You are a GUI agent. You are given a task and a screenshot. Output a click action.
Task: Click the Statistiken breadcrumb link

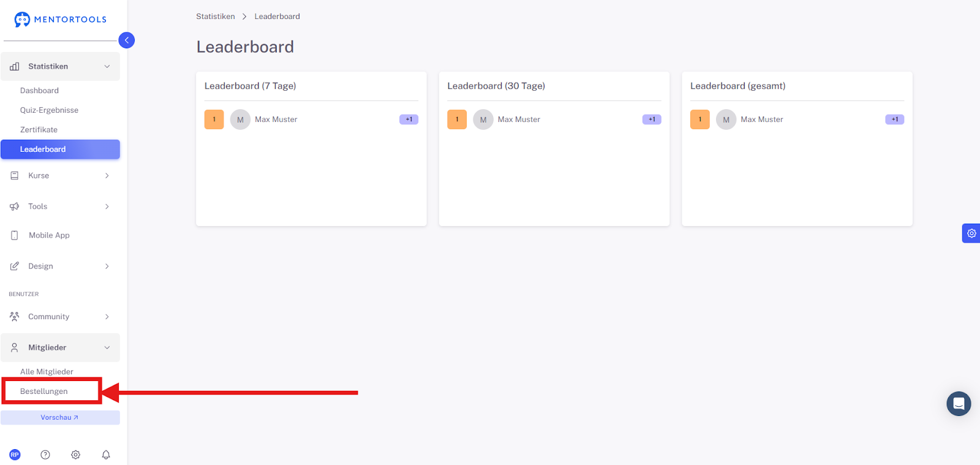coord(216,17)
